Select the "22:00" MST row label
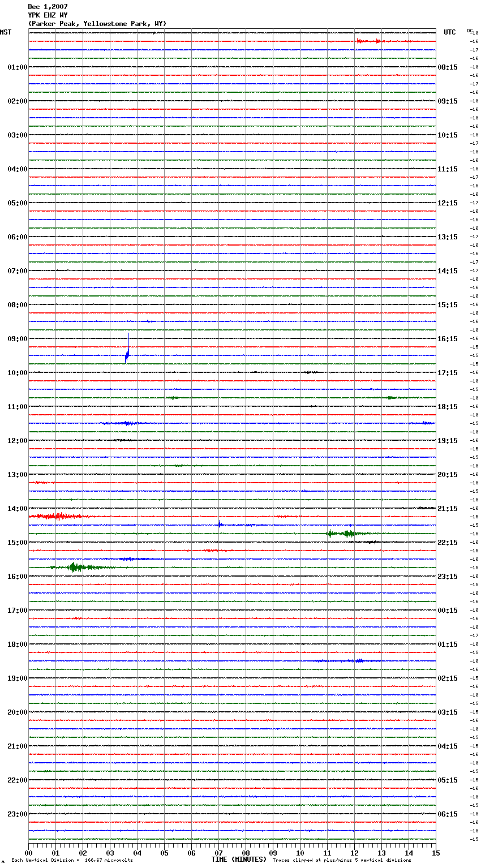Viewport: 481px width, 868px height. pyautogui.click(x=18, y=780)
